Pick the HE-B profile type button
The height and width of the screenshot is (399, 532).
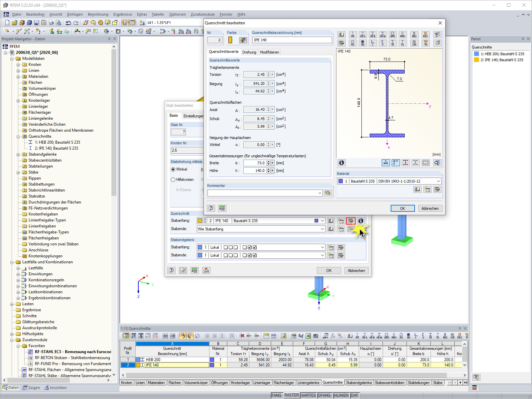[x=373, y=35]
